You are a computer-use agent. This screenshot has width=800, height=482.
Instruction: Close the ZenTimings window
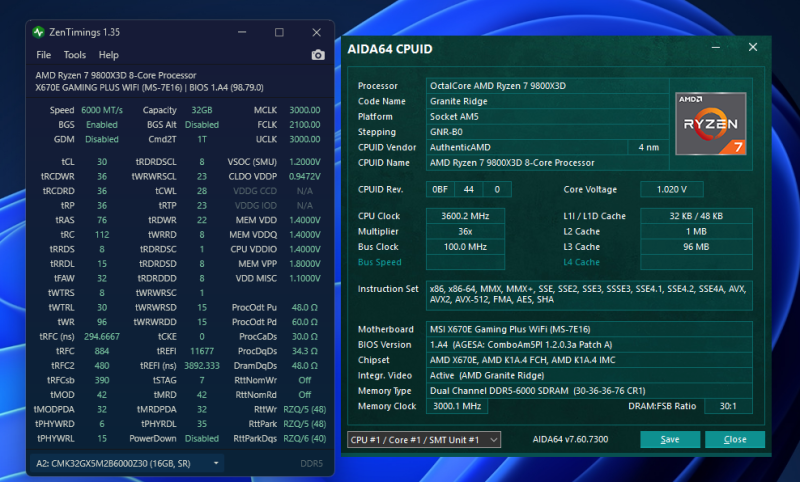[316, 32]
